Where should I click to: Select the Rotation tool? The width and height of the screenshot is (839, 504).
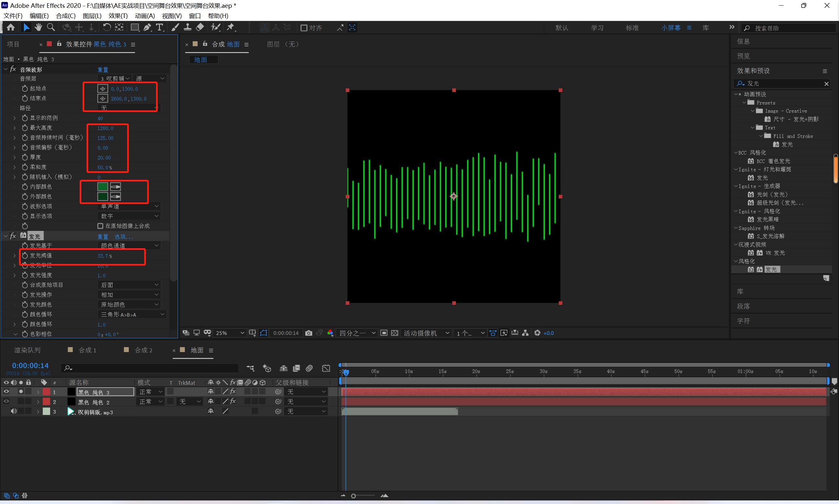107,28
